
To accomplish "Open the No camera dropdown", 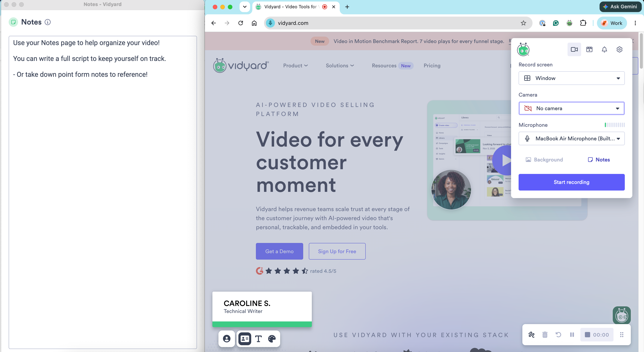I will (x=572, y=108).
